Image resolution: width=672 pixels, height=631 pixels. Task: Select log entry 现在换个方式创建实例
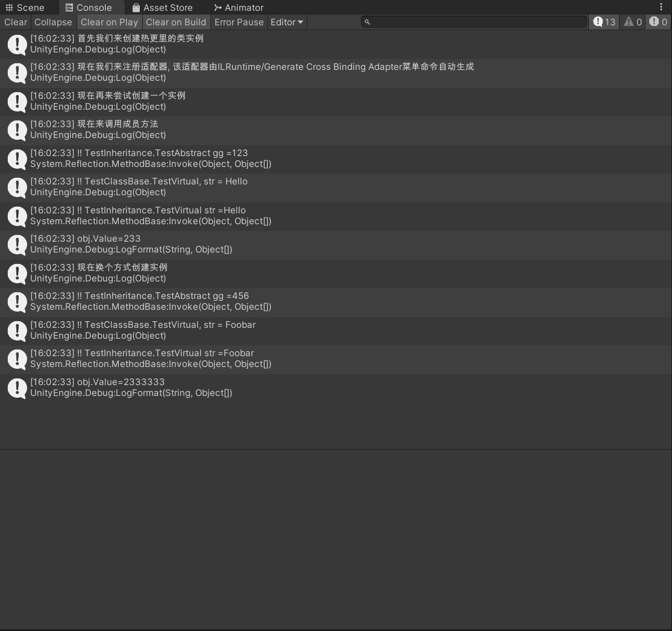[x=336, y=274]
